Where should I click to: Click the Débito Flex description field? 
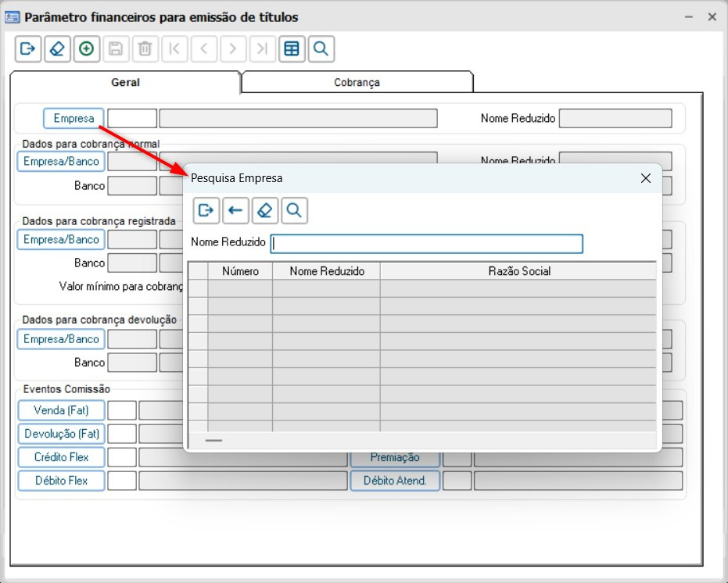243,481
